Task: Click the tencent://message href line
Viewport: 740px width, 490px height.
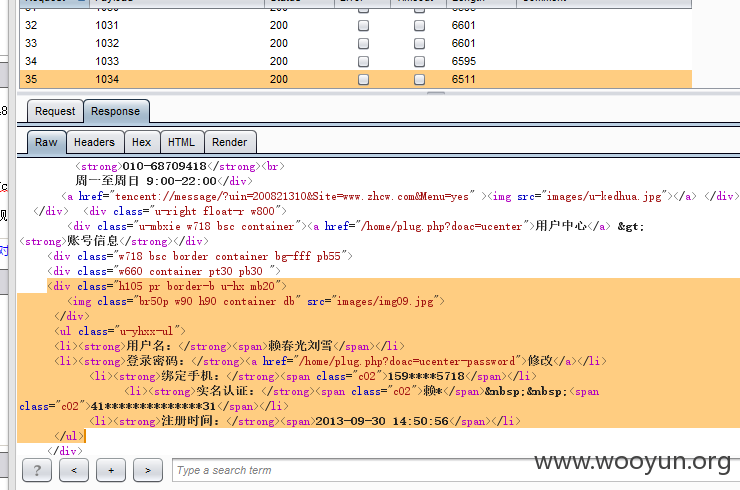Action: [292, 196]
